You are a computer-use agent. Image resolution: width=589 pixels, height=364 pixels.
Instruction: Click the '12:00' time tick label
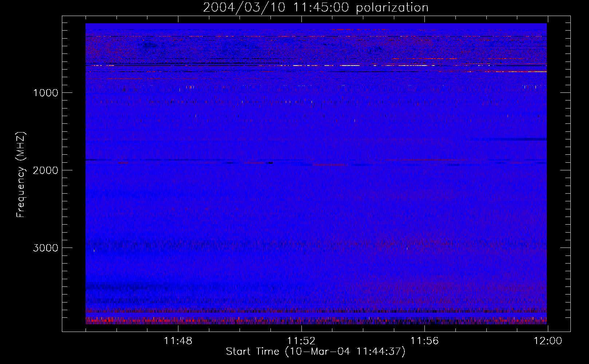point(548,341)
